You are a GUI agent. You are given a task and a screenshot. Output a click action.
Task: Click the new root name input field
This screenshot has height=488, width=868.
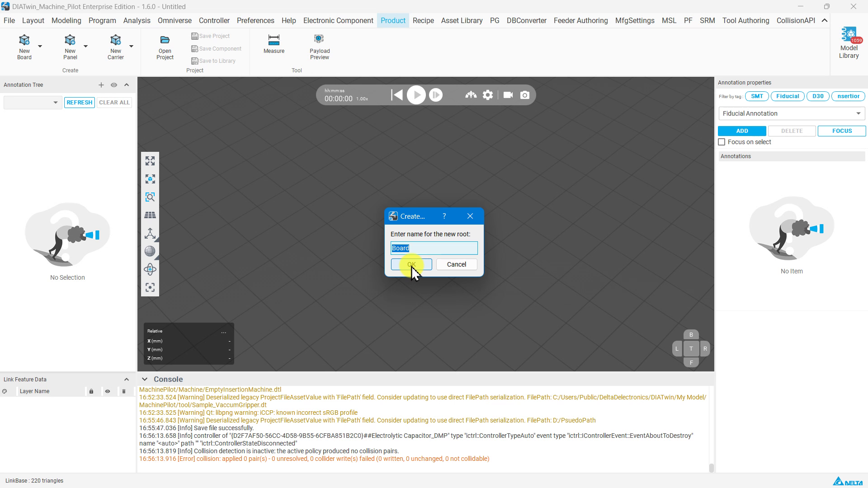[434, 248]
